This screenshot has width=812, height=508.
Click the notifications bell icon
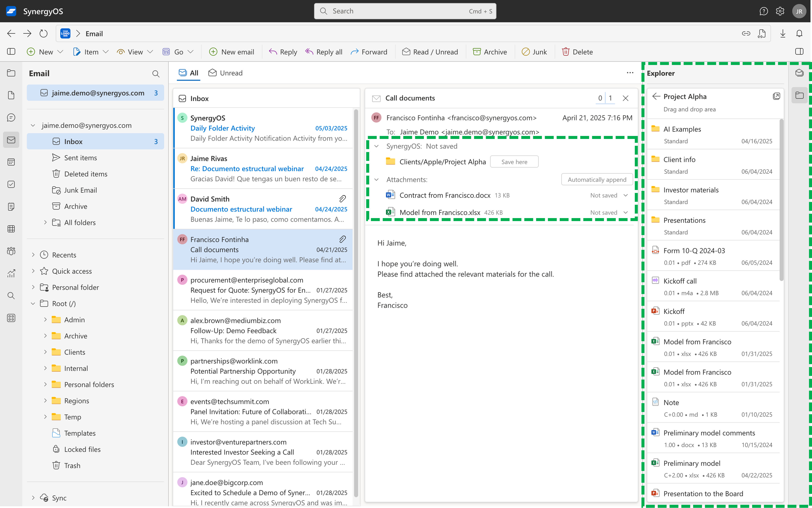pyautogui.click(x=799, y=34)
